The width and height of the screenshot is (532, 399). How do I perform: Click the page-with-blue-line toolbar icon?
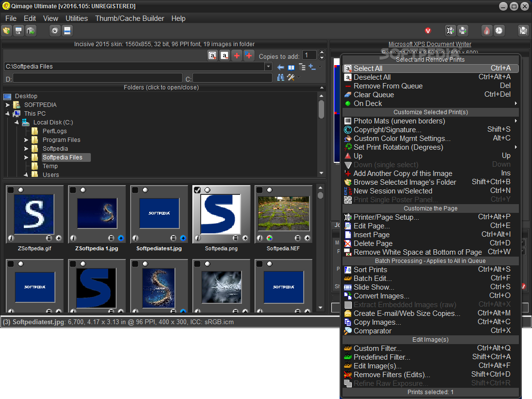click(x=67, y=31)
